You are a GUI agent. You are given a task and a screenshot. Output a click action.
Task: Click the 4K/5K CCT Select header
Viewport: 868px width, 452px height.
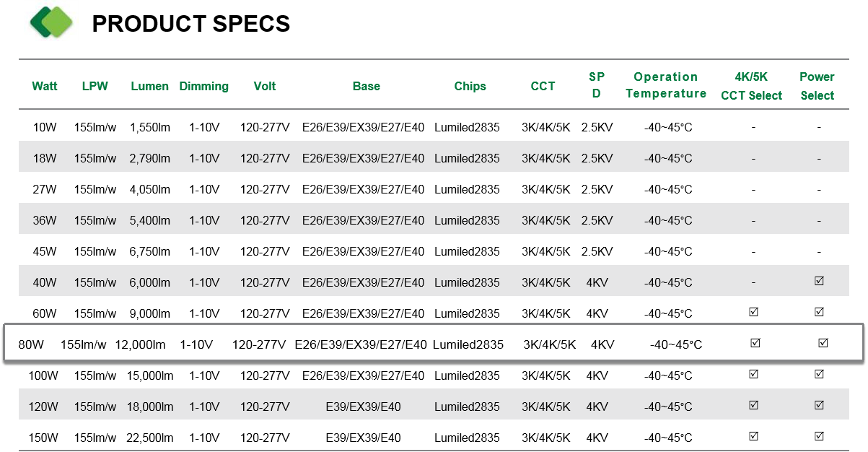point(751,86)
